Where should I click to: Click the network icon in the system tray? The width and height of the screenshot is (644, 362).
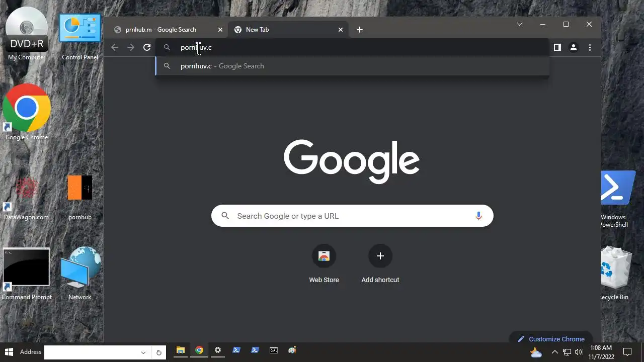point(567,352)
